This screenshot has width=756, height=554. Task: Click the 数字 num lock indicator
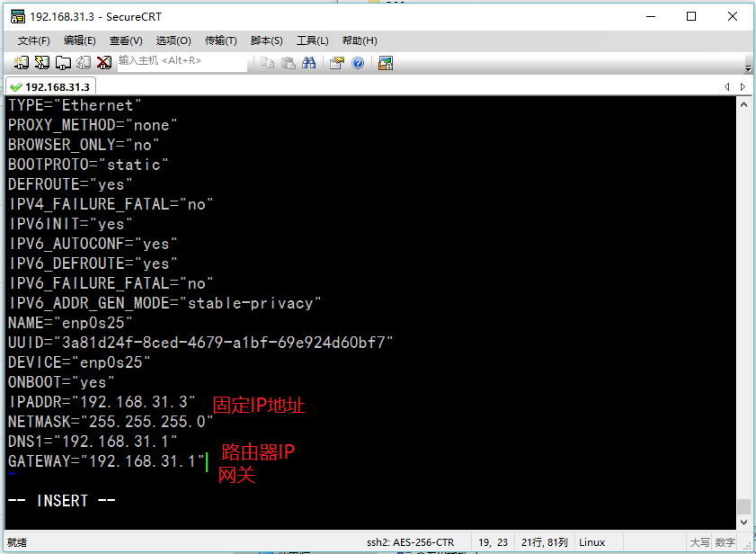coord(725,542)
